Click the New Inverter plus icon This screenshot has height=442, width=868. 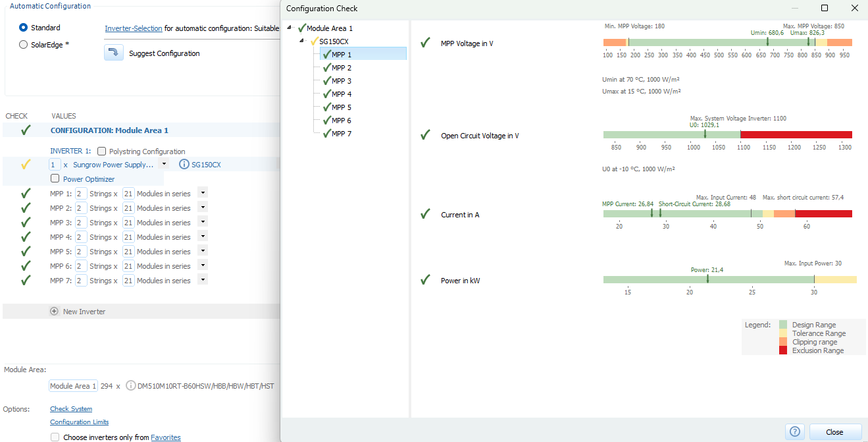[x=54, y=312]
